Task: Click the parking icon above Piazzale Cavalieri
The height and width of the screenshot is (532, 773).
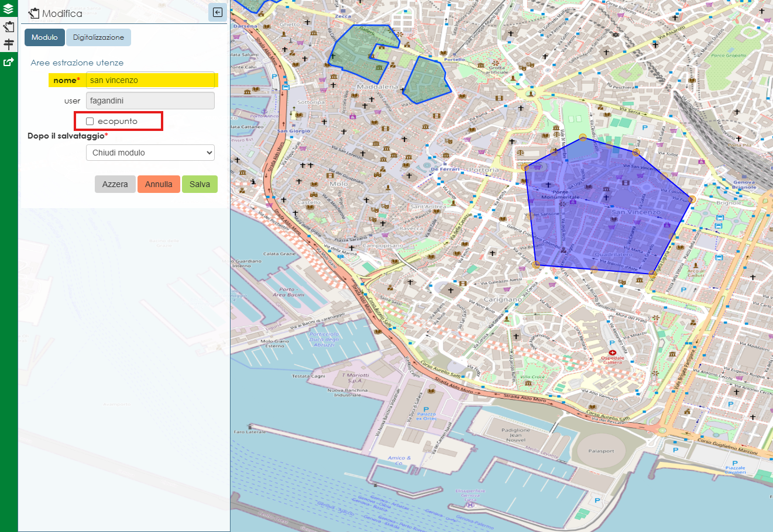Action: click(x=735, y=463)
